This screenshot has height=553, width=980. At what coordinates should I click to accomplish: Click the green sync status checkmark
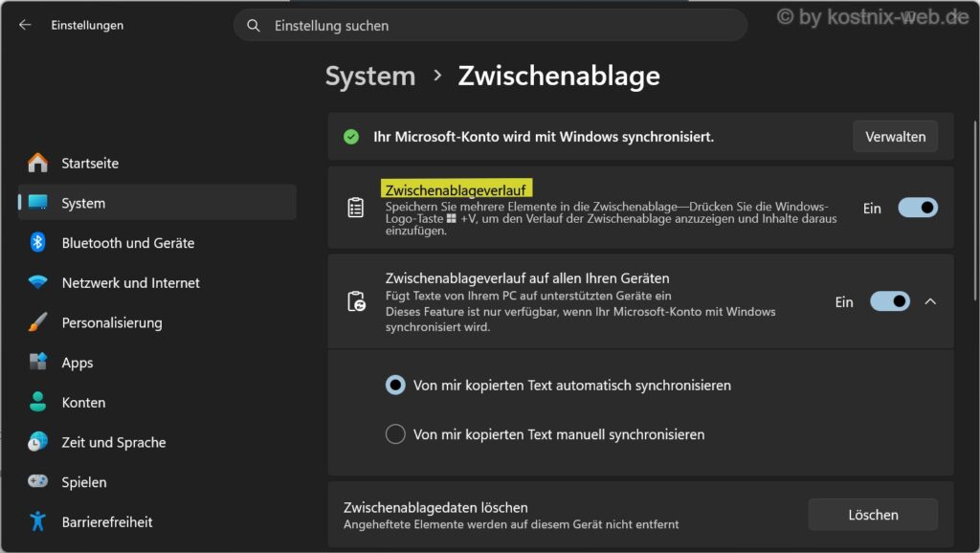(351, 137)
